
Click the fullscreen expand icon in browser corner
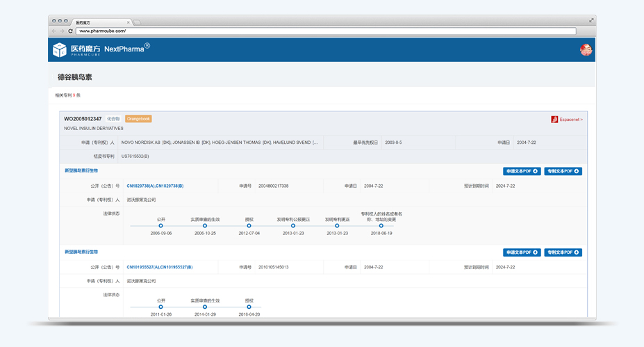591,20
